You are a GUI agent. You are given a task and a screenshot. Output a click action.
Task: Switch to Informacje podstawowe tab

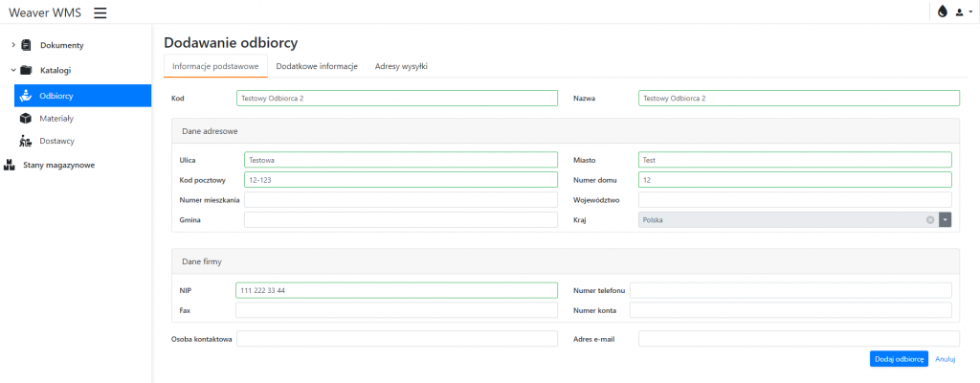click(215, 66)
